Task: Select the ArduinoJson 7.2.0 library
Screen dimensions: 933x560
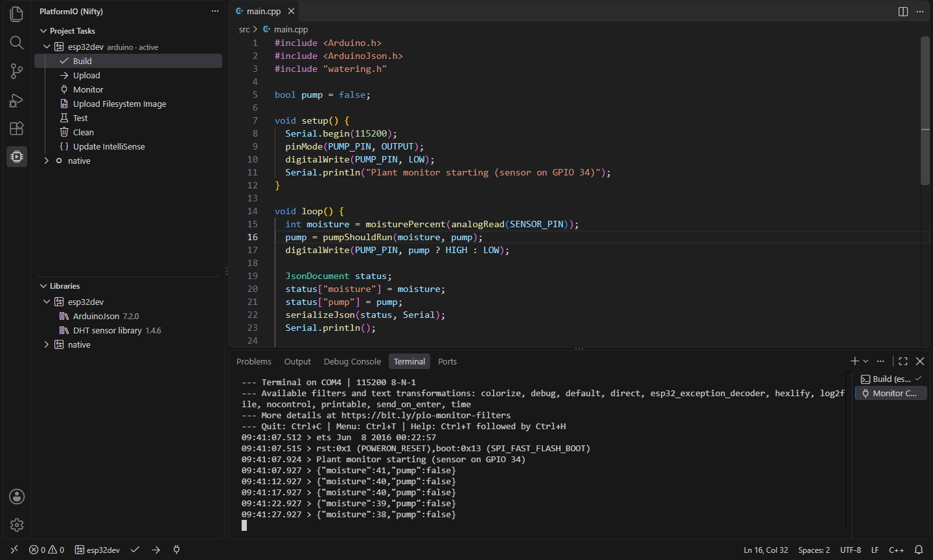Action: 128,316
